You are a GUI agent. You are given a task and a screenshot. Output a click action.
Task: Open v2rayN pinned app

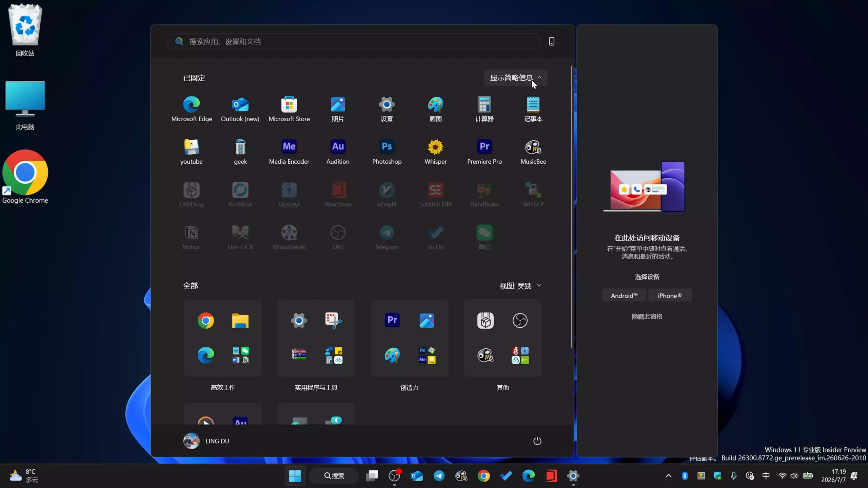coord(387,195)
